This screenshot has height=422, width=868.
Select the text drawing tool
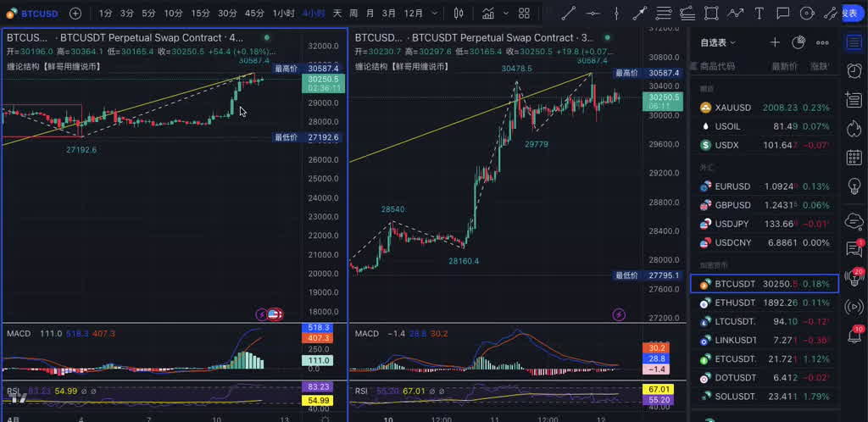pos(759,14)
